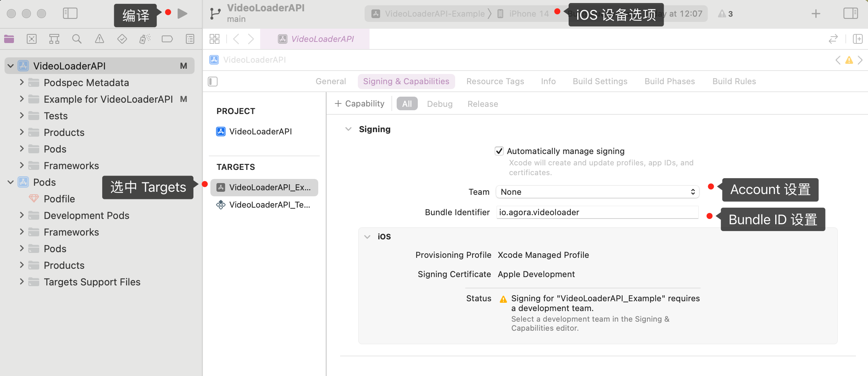The height and width of the screenshot is (376, 868).
Task: Open the breakpoint navigator icon
Action: point(167,39)
